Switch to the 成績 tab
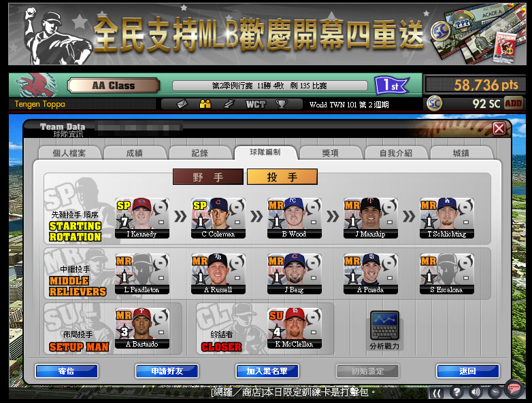 tap(135, 153)
